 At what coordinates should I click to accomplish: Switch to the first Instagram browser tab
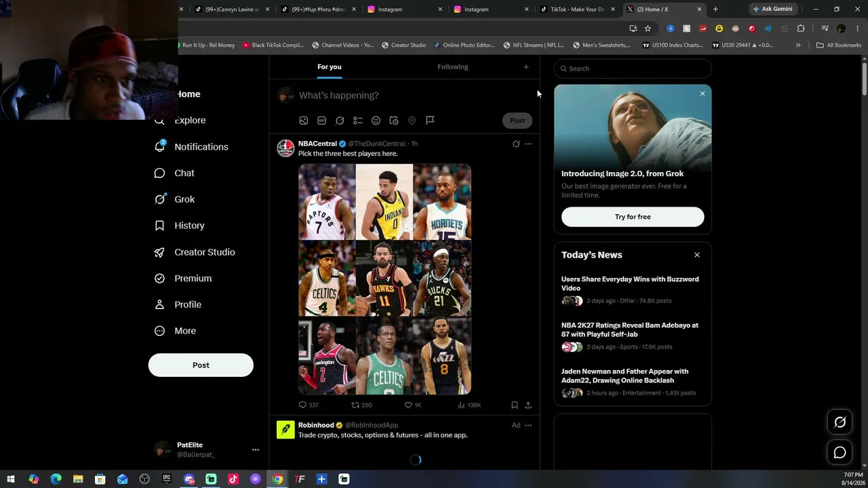tap(405, 9)
